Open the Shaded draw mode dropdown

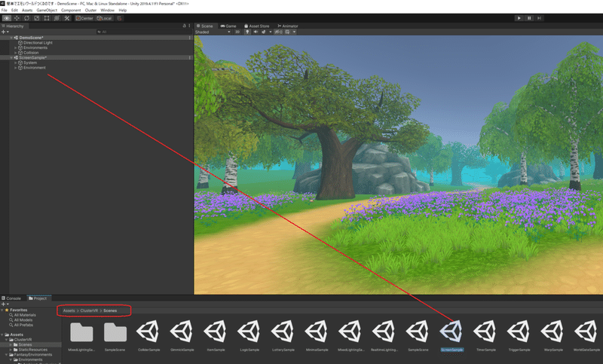point(213,32)
